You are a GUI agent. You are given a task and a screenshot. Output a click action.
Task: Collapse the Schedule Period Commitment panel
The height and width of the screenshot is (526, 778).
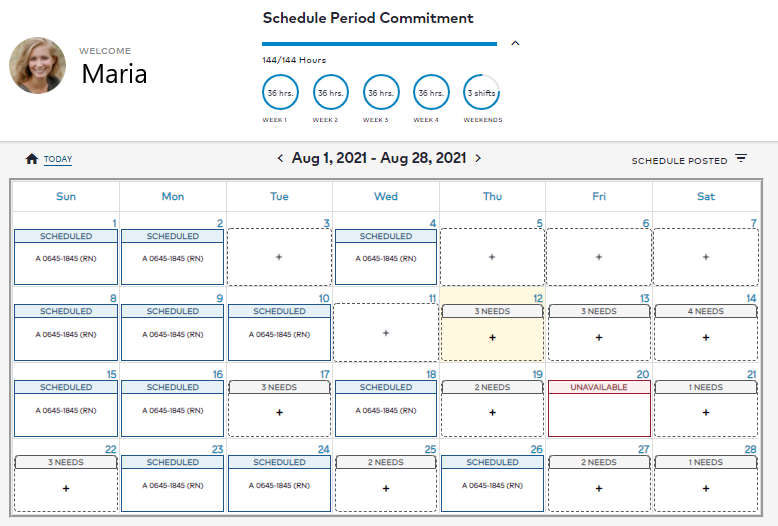[516, 43]
